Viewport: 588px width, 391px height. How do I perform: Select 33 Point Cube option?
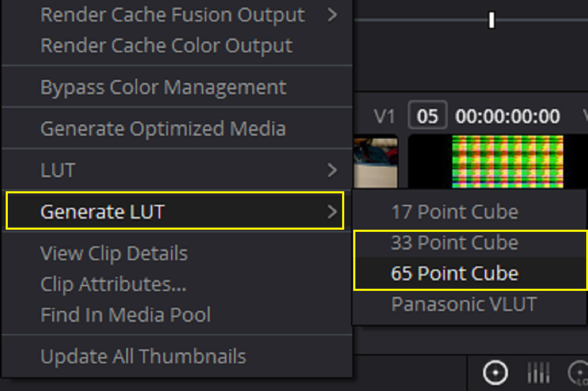[x=454, y=242]
